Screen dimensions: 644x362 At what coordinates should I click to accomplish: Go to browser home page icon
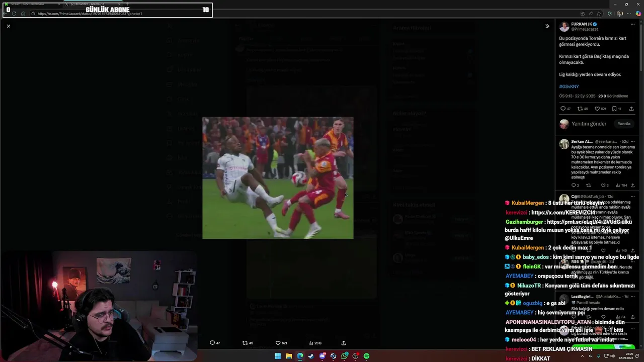[x=23, y=14]
